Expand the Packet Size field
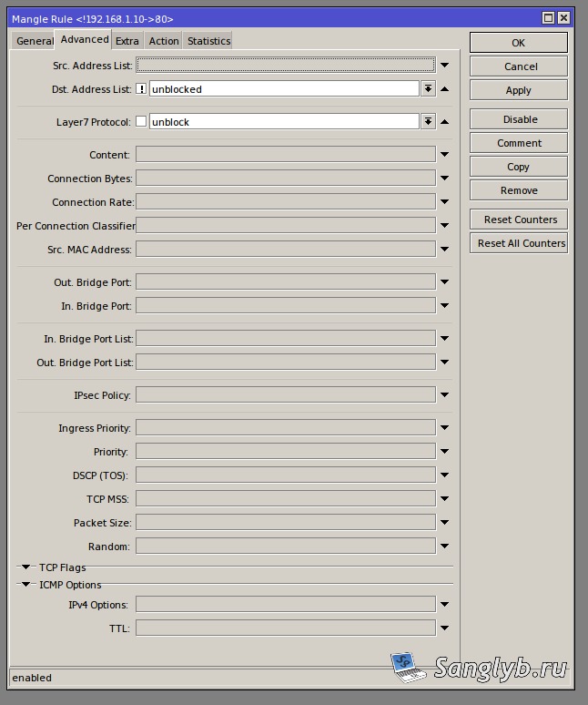The image size is (588, 705). point(445,523)
